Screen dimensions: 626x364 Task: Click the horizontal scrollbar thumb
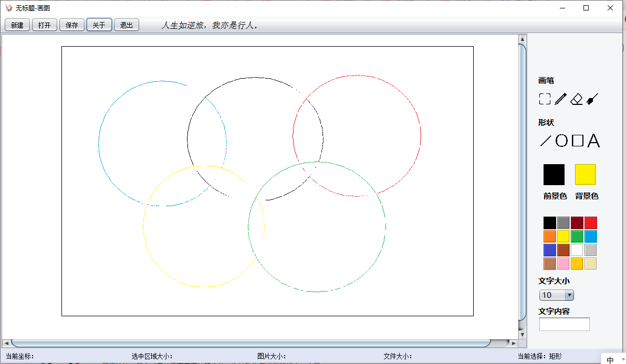(251, 343)
